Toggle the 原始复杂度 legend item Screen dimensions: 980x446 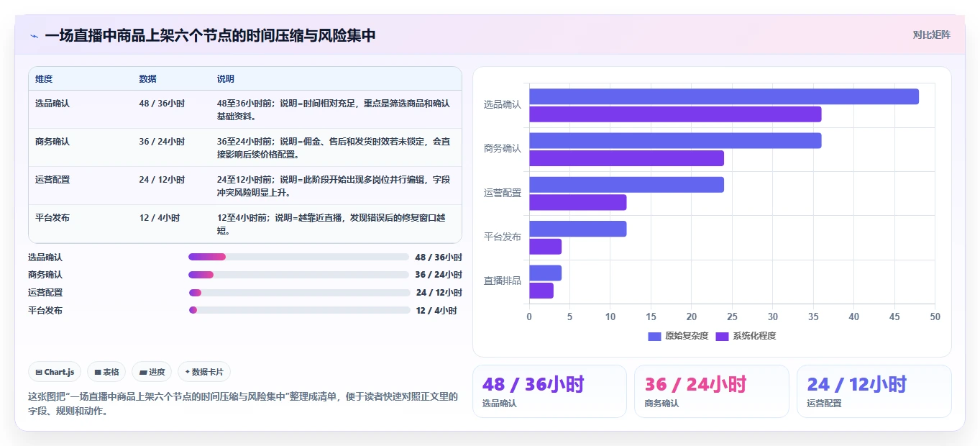pos(678,336)
